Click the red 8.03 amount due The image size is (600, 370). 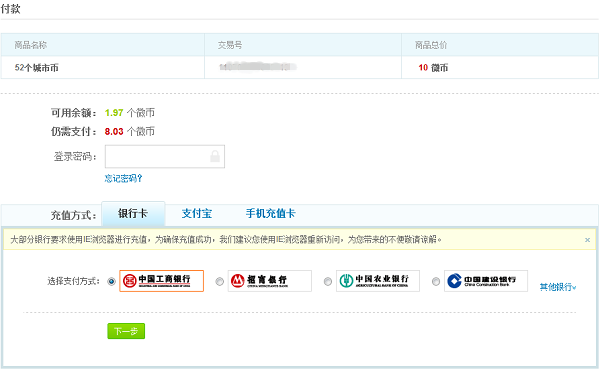pyautogui.click(x=114, y=132)
